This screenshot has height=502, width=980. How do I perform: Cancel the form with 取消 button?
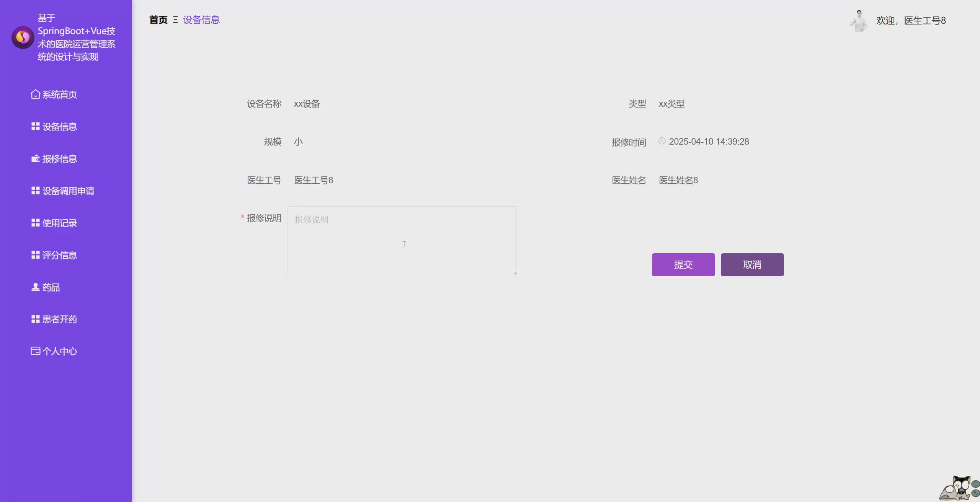(751, 264)
